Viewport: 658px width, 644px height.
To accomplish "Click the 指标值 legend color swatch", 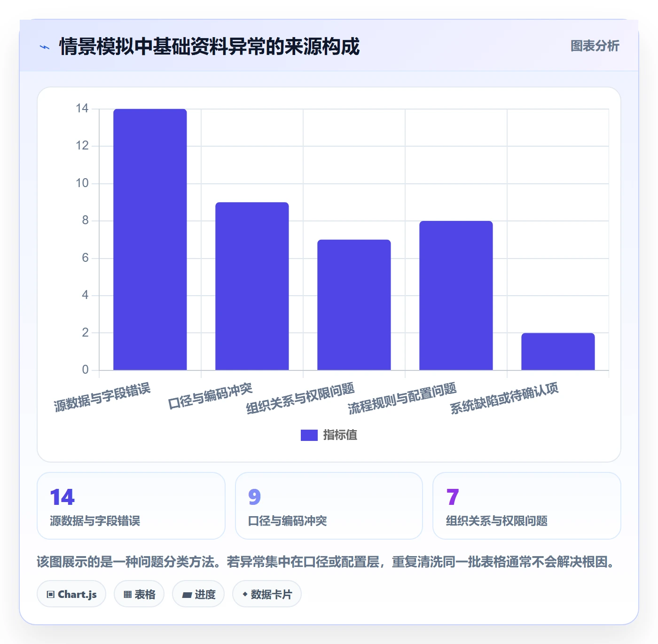I will point(309,435).
